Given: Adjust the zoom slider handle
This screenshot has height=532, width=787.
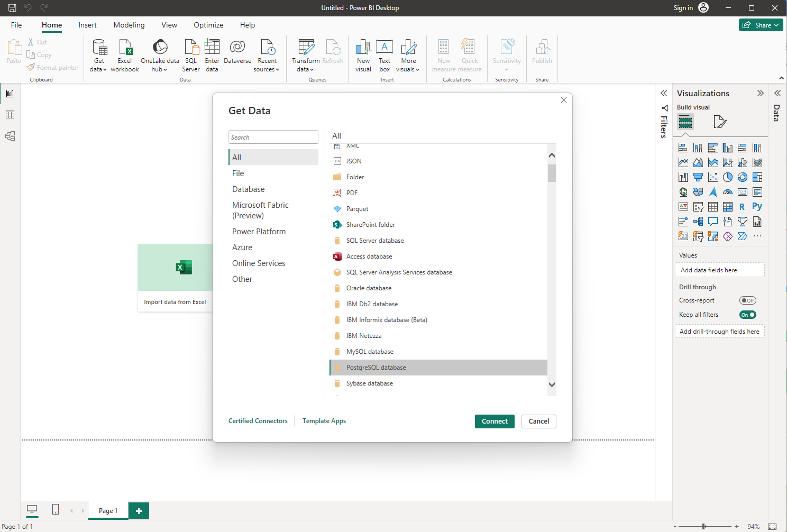Looking at the screenshot, I should click(703, 526).
